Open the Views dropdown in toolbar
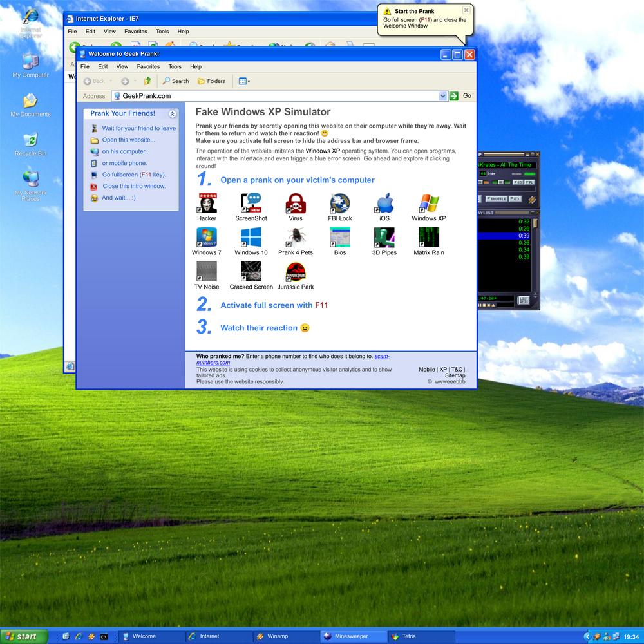The width and height of the screenshot is (644, 644). click(244, 81)
